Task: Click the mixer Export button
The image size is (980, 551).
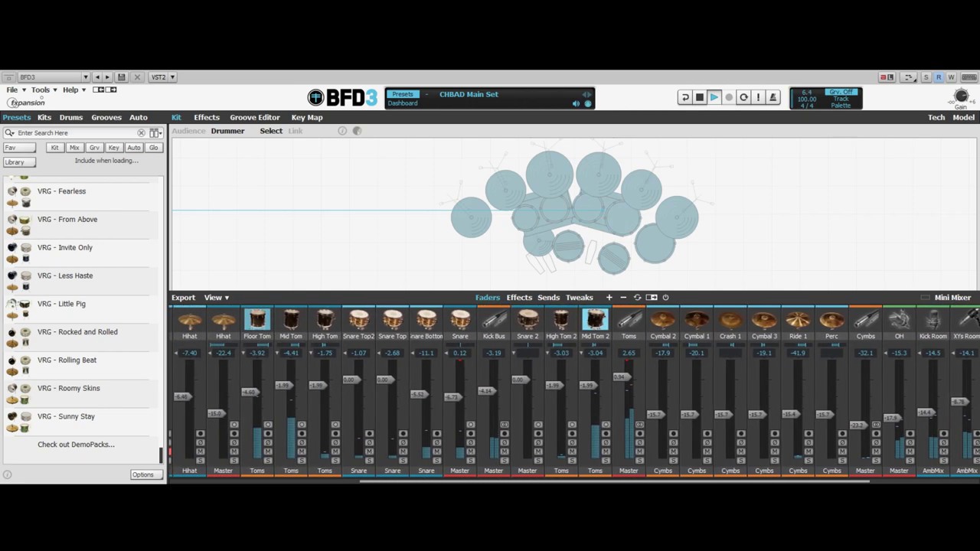Action: pyautogui.click(x=183, y=298)
